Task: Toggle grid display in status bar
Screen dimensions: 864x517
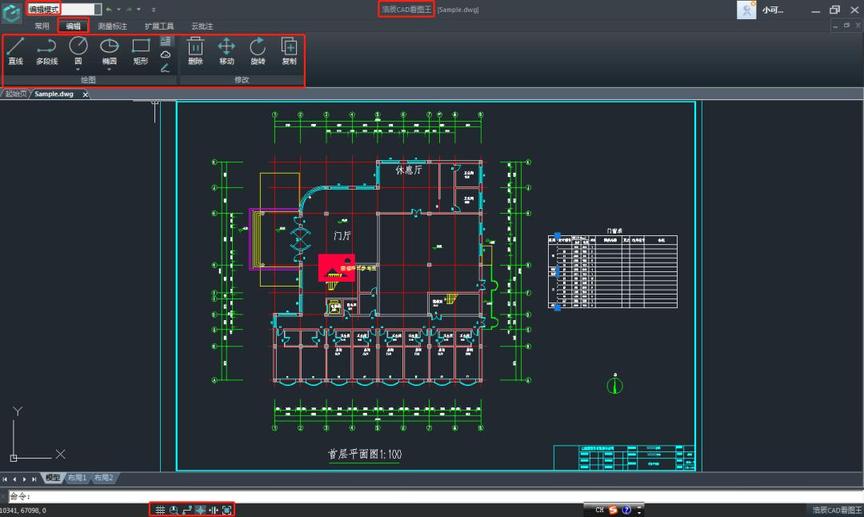Action: [x=160, y=510]
